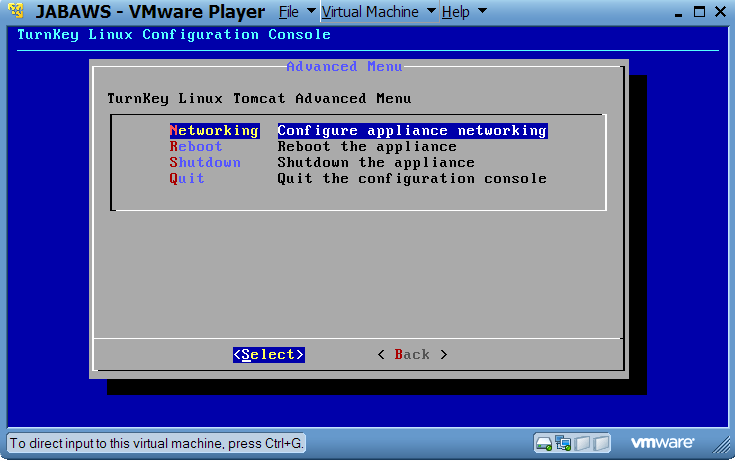Expand the Help menu dropdown arrow
Image resolution: width=735 pixels, height=461 pixels.
482,12
